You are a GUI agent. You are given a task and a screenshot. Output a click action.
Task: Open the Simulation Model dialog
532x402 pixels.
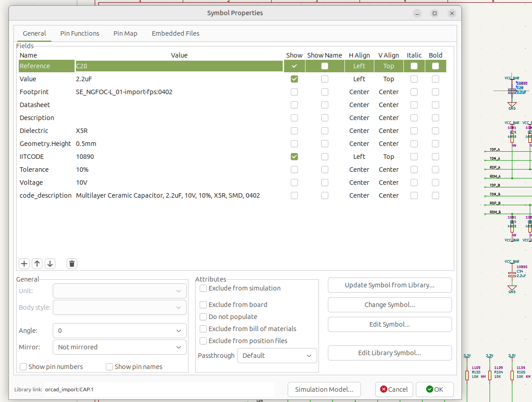(324, 390)
